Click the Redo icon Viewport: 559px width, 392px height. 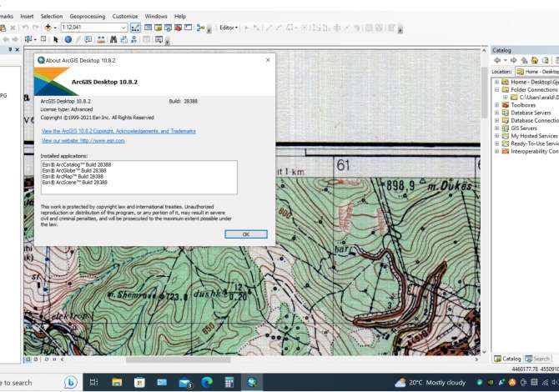35,28
